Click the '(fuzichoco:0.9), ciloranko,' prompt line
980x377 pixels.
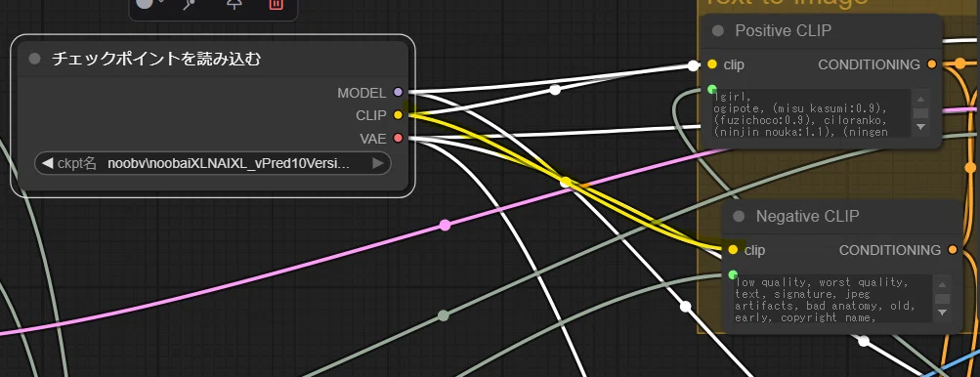coord(801,119)
